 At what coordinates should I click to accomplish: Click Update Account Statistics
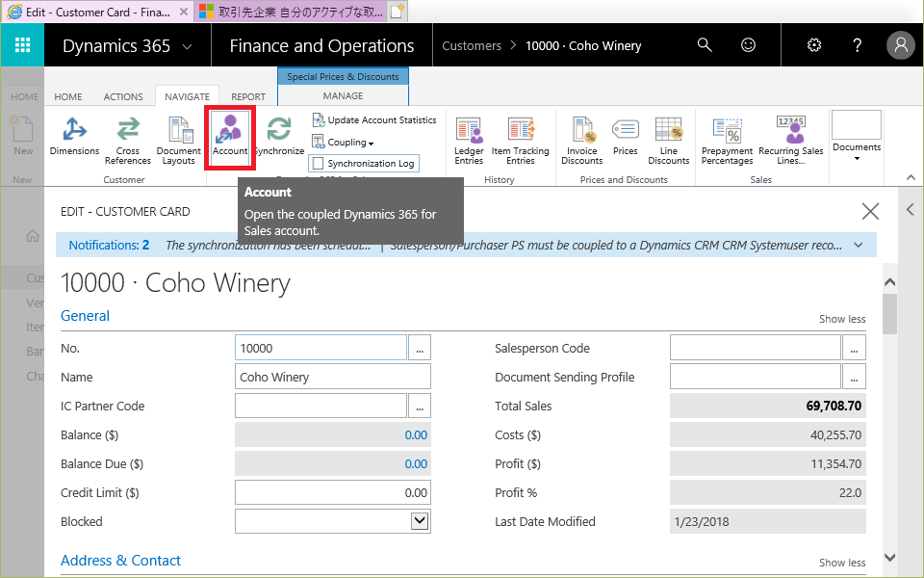[374, 119]
